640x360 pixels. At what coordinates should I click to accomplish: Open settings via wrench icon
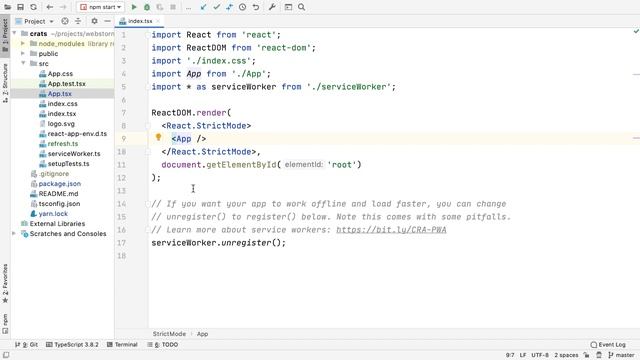[272, 7]
